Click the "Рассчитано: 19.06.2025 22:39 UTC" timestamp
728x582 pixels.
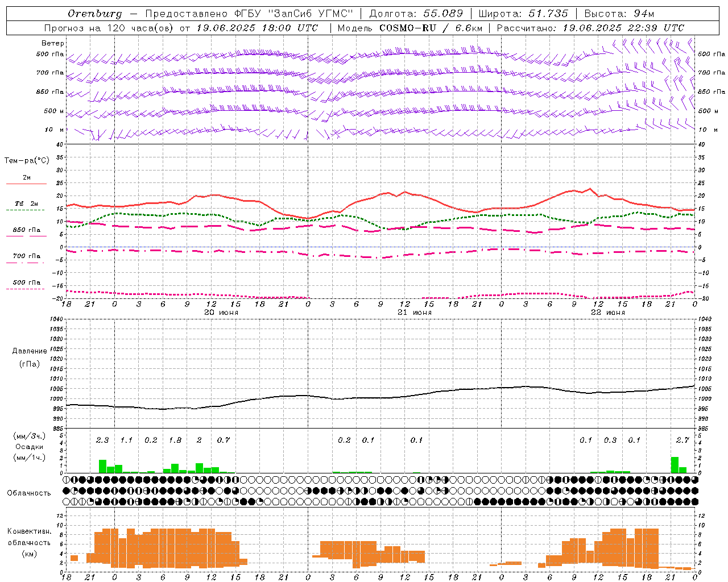click(590, 28)
